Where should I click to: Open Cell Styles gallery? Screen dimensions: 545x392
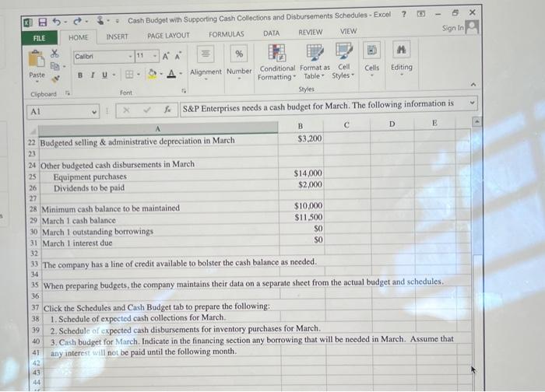[x=343, y=61]
